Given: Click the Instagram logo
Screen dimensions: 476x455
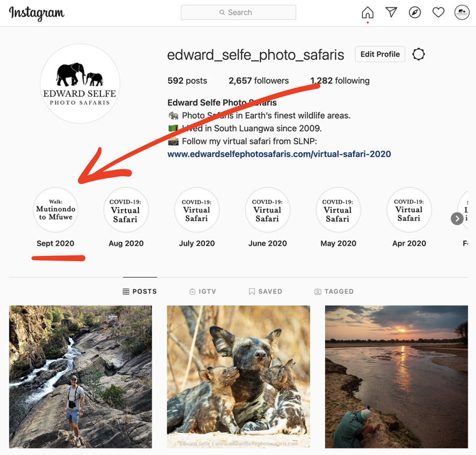Looking at the screenshot, I should (x=36, y=13).
